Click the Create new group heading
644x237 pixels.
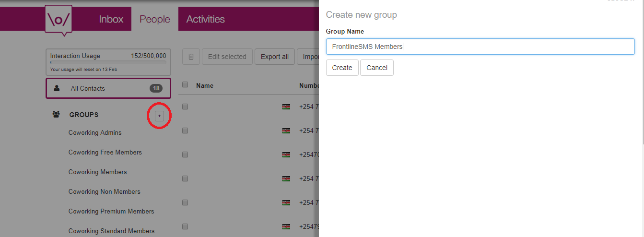tap(362, 15)
